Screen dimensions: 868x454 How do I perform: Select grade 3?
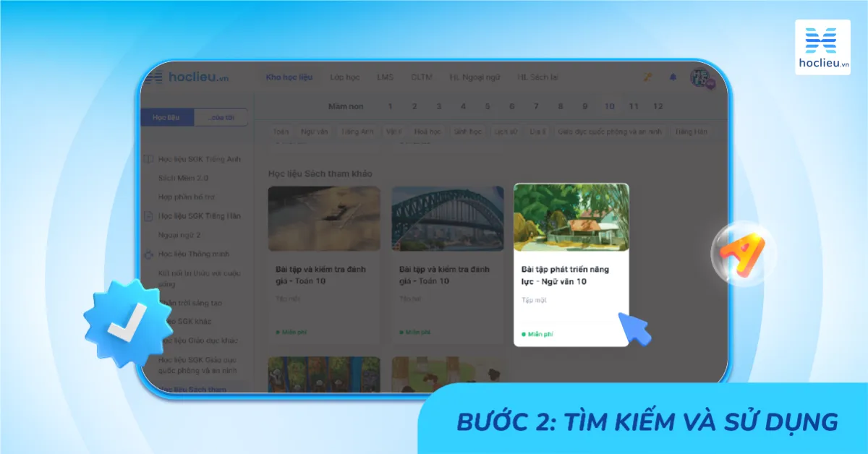pyautogui.click(x=438, y=106)
